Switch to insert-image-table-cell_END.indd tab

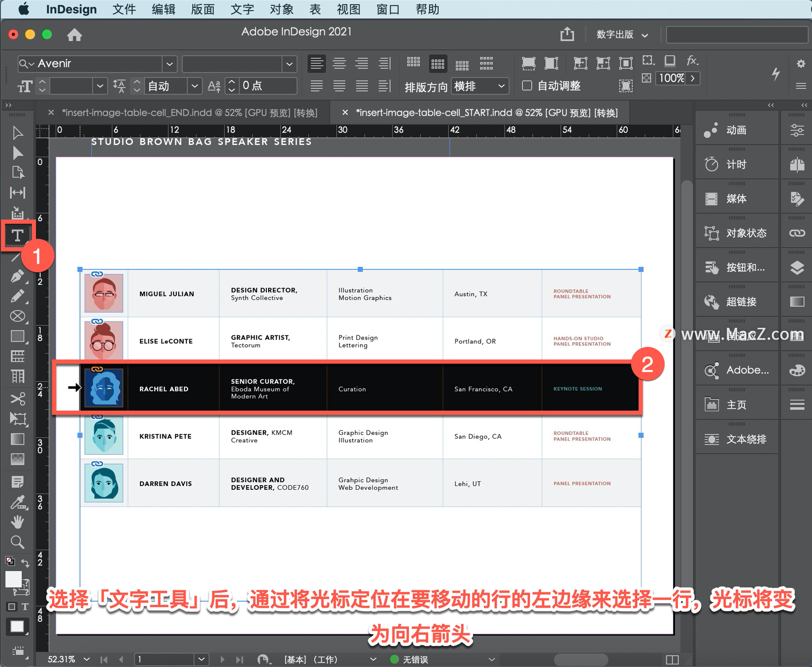tap(189, 113)
